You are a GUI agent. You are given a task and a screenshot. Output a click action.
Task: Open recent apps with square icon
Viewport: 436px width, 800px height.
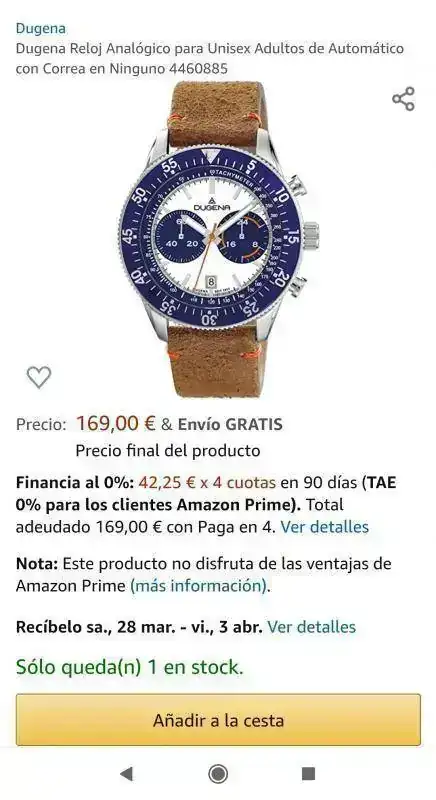pyautogui.click(x=309, y=774)
